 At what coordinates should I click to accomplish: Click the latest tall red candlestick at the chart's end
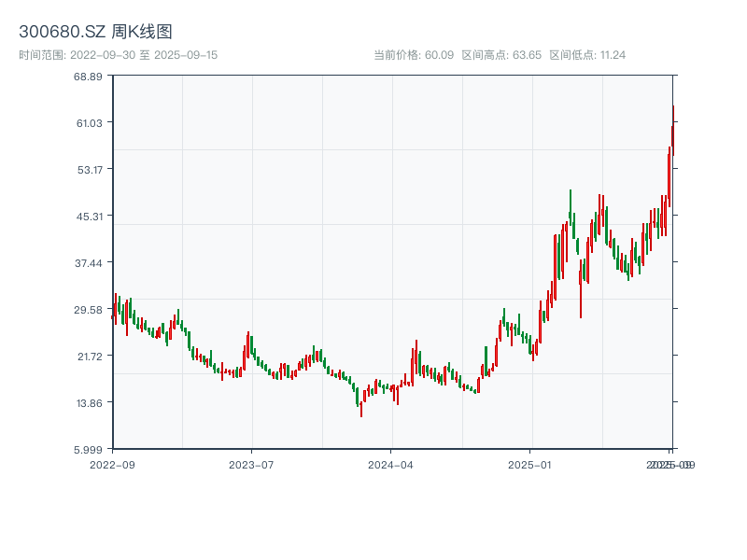click(673, 131)
